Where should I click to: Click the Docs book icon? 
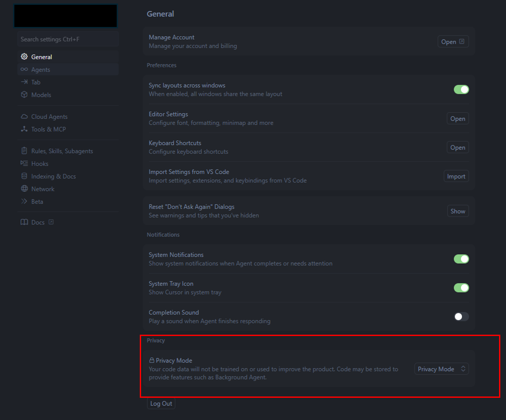24,222
